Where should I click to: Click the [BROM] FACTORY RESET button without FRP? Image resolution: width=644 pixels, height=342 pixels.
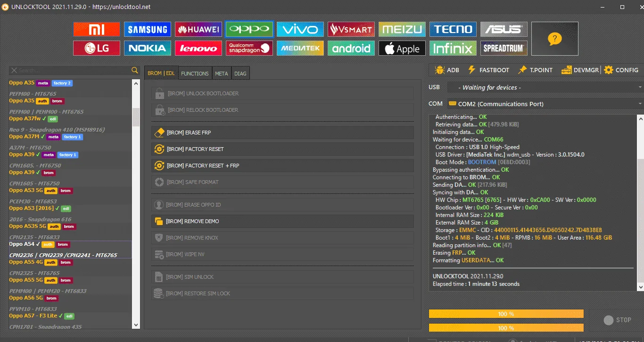pos(282,149)
